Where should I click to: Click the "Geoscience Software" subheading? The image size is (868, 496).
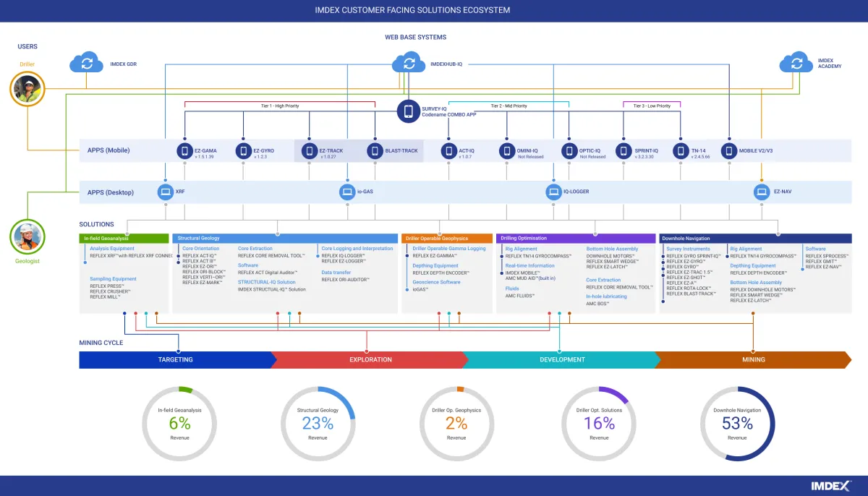click(x=436, y=283)
